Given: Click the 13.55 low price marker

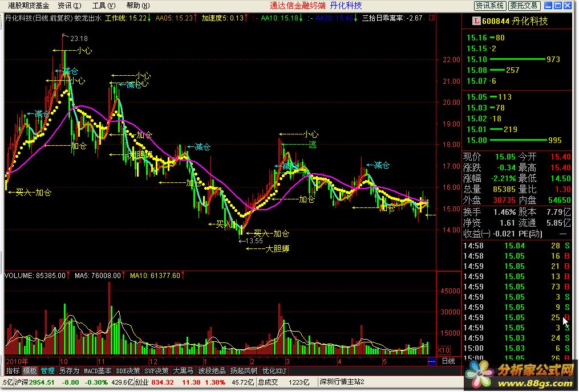Looking at the screenshot, I should tap(254, 241).
